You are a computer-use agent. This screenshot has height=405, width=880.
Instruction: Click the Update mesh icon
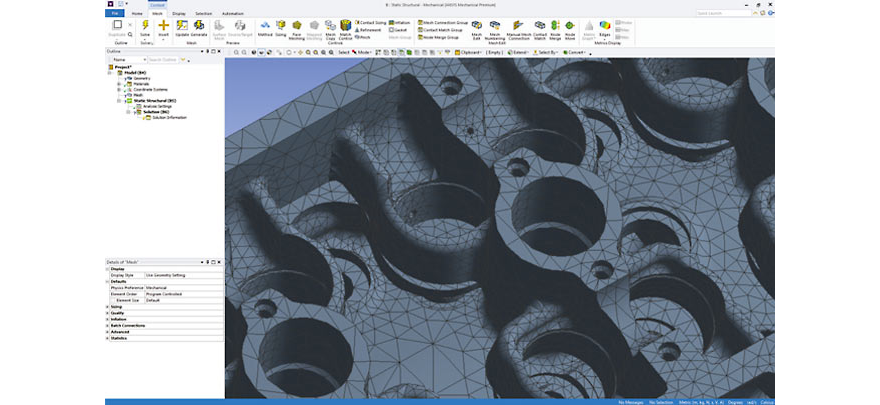[x=182, y=25]
